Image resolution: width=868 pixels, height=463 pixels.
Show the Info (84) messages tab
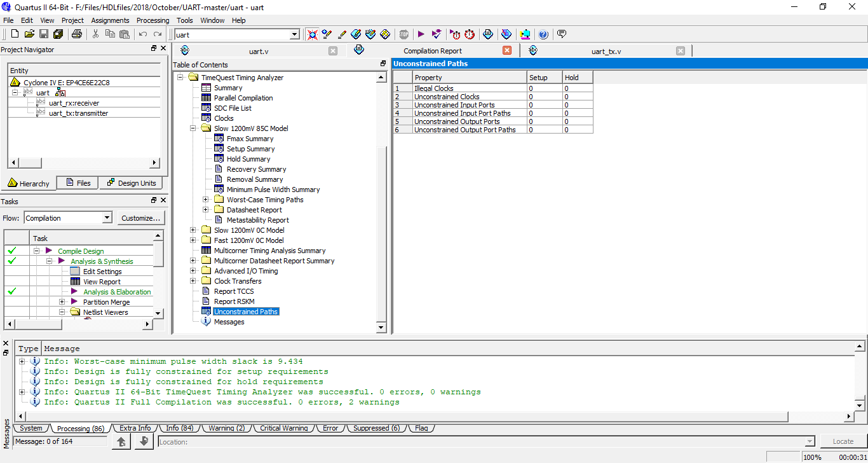(x=179, y=428)
